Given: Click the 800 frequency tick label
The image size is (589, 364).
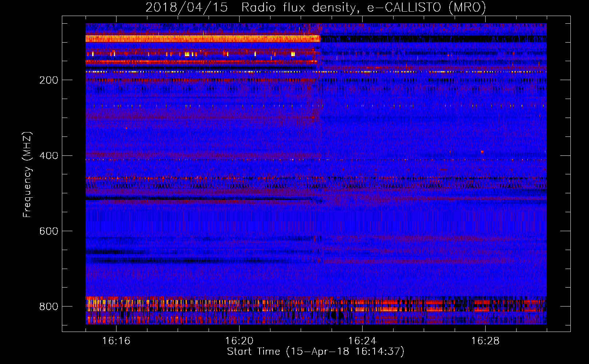Looking at the screenshot, I should click(x=49, y=306).
